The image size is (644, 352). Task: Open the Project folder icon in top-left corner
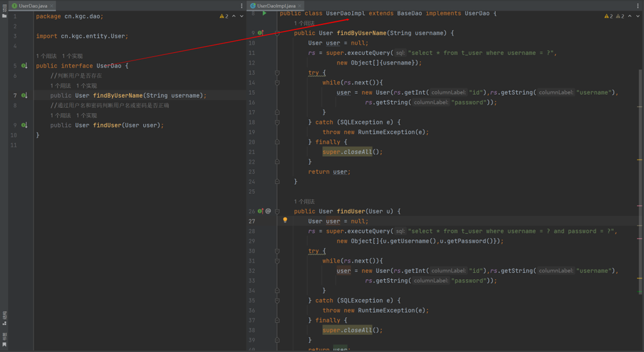point(5,16)
